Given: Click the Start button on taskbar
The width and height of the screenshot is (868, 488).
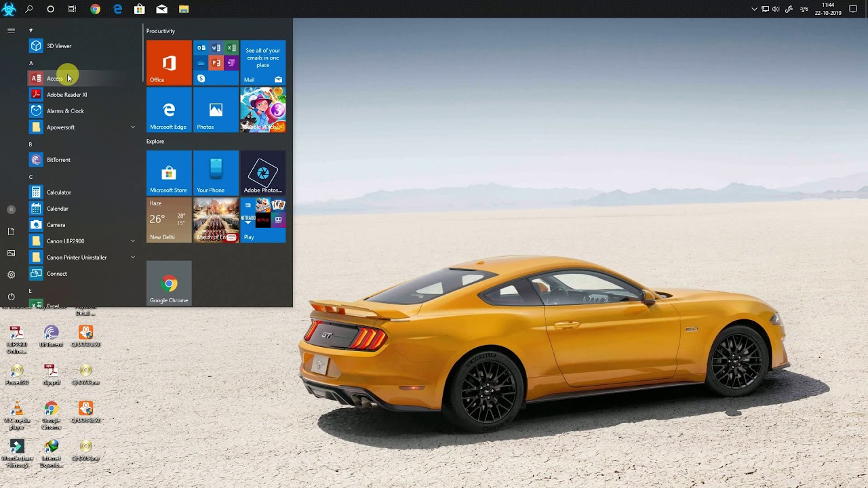Looking at the screenshot, I should click(9, 9).
